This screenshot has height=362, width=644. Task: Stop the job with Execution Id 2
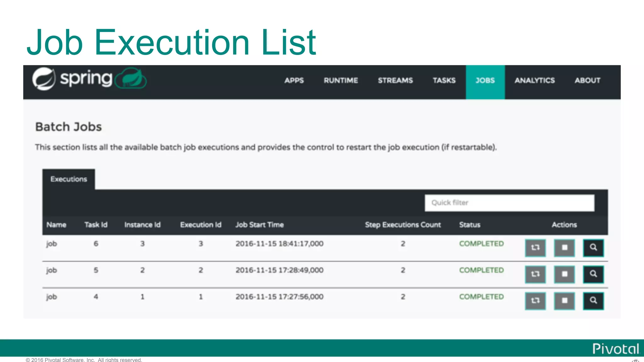click(564, 274)
